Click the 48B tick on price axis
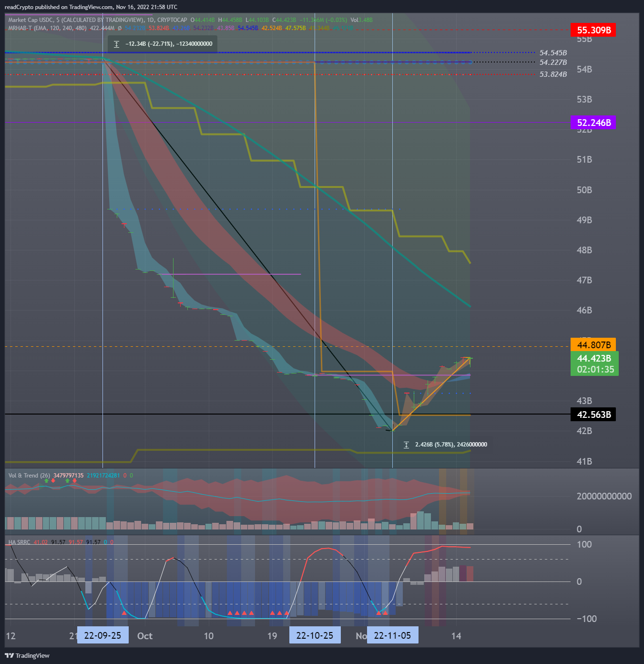 (x=584, y=250)
